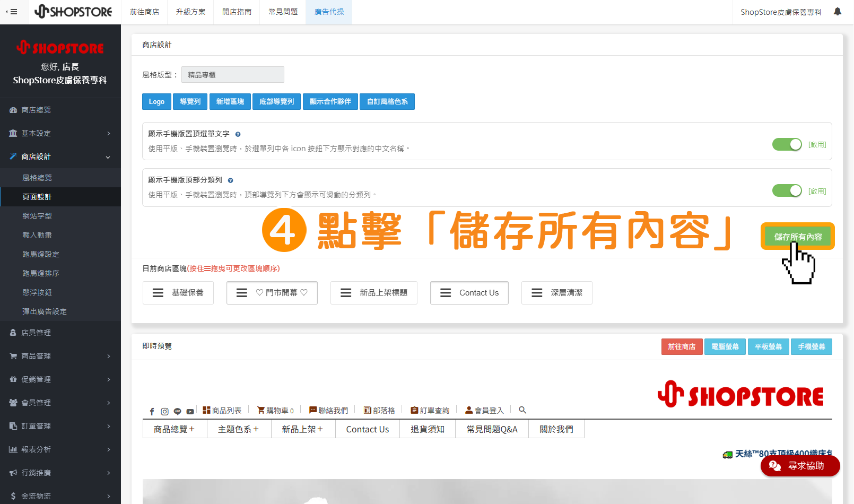Click the Facebook icon in preview
This screenshot has height=504, width=854.
pyautogui.click(x=152, y=412)
